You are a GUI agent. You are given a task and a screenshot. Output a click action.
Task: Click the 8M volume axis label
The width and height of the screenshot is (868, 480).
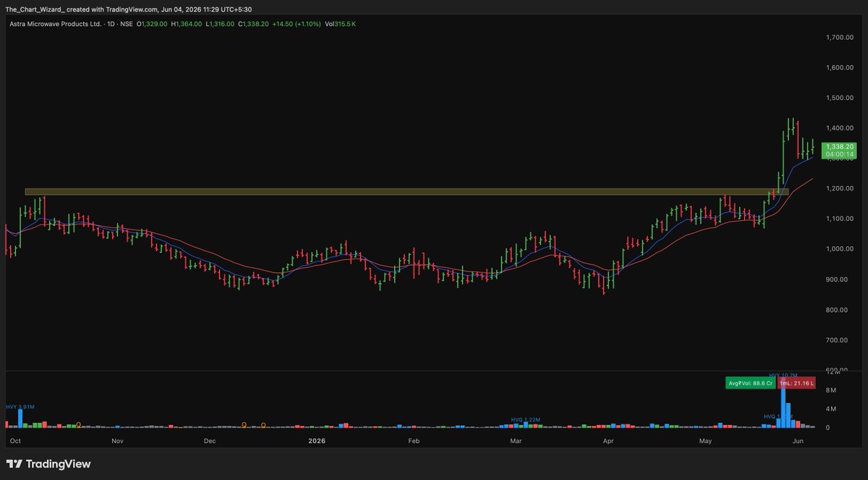tap(830, 390)
